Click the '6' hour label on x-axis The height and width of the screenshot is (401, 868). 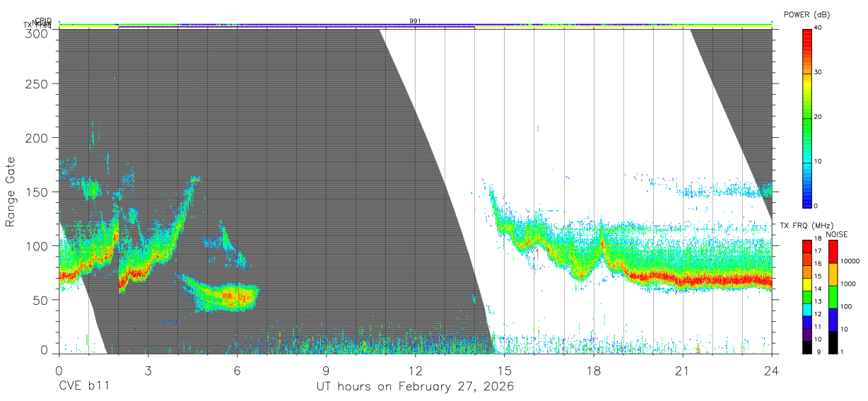point(237,370)
